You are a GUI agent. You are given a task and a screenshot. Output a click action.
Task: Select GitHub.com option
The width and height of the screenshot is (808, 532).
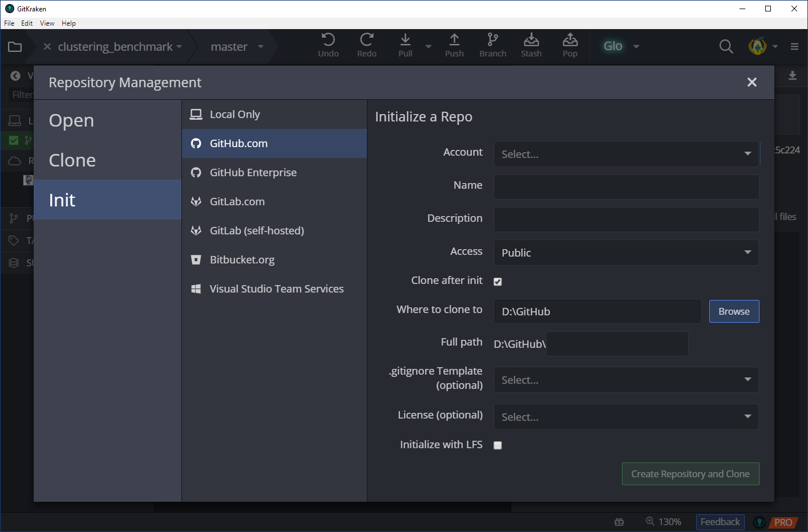coord(274,143)
